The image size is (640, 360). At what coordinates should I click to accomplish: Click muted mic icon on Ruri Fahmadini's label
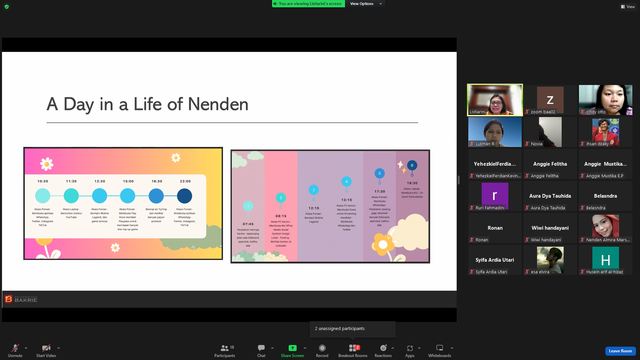point(472,208)
